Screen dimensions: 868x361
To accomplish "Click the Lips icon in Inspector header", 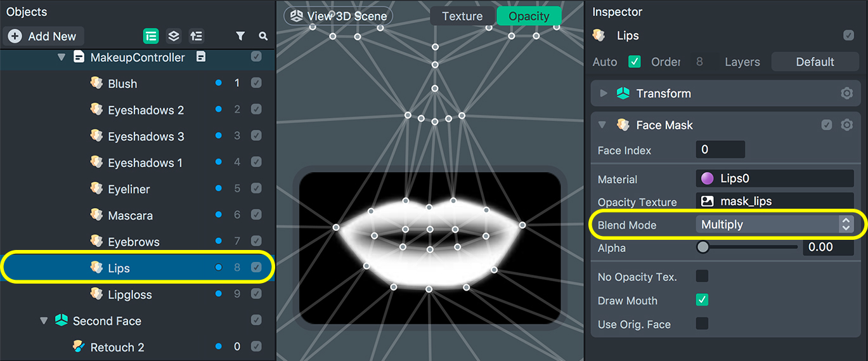I will (599, 36).
